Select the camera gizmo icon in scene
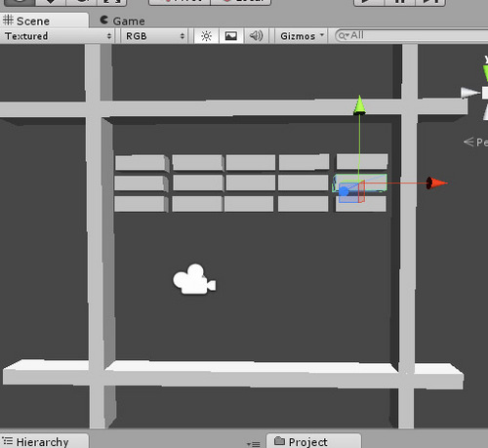The image size is (488, 448). click(194, 279)
